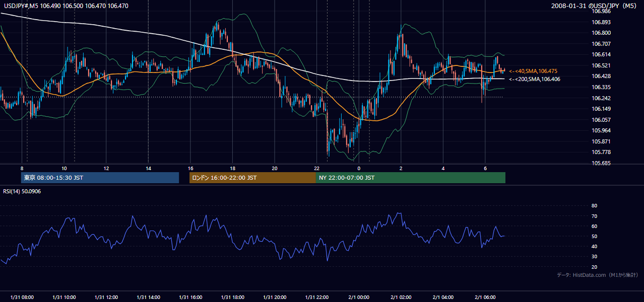Image resolution: width=644 pixels, height=302 pixels.
Task: Click the bottom time label 1/31 20:00
Action: click(x=274, y=297)
